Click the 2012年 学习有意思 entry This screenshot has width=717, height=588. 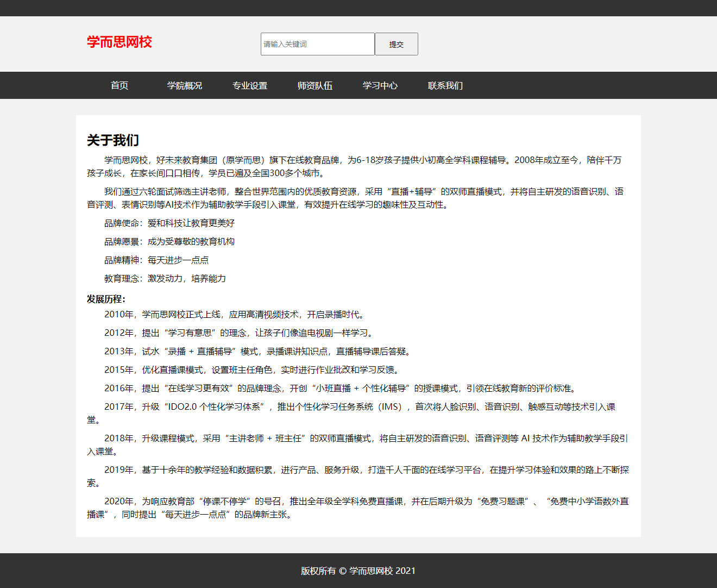click(x=240, y=333)
